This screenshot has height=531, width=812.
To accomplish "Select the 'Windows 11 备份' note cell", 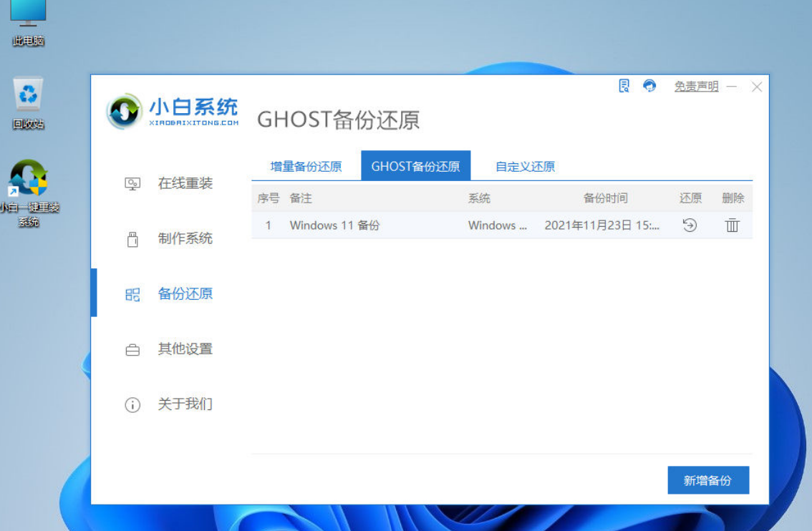I will (x=334, y=225).
